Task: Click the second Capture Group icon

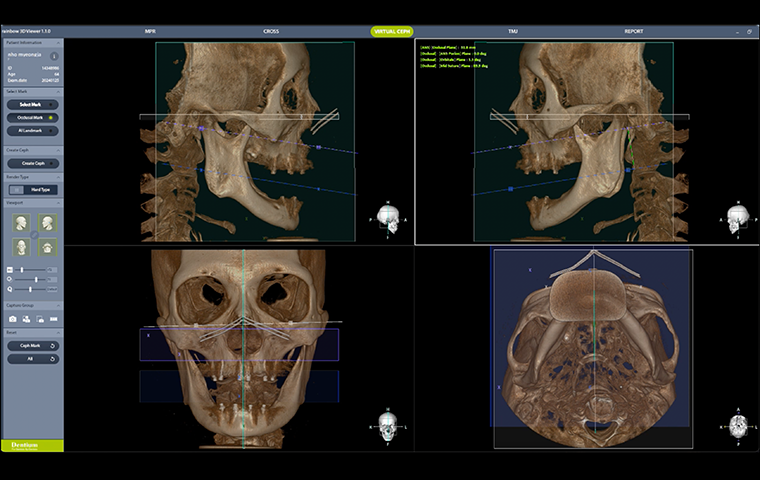Action: pos(26,318)
